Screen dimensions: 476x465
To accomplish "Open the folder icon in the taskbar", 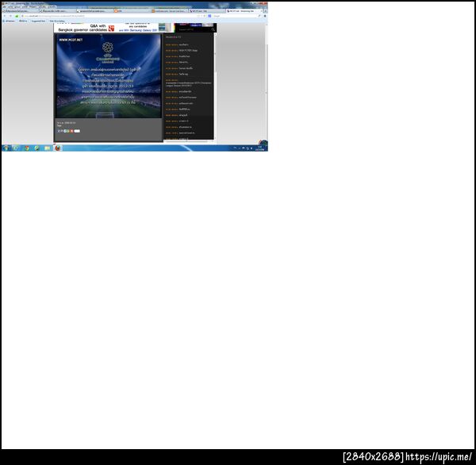I will [47, 148].
